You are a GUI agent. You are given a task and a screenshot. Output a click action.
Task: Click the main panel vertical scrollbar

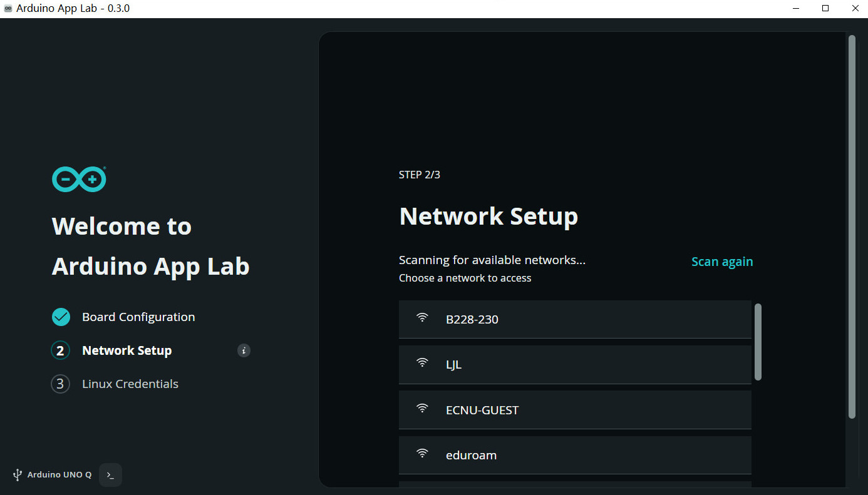(852, 227)
